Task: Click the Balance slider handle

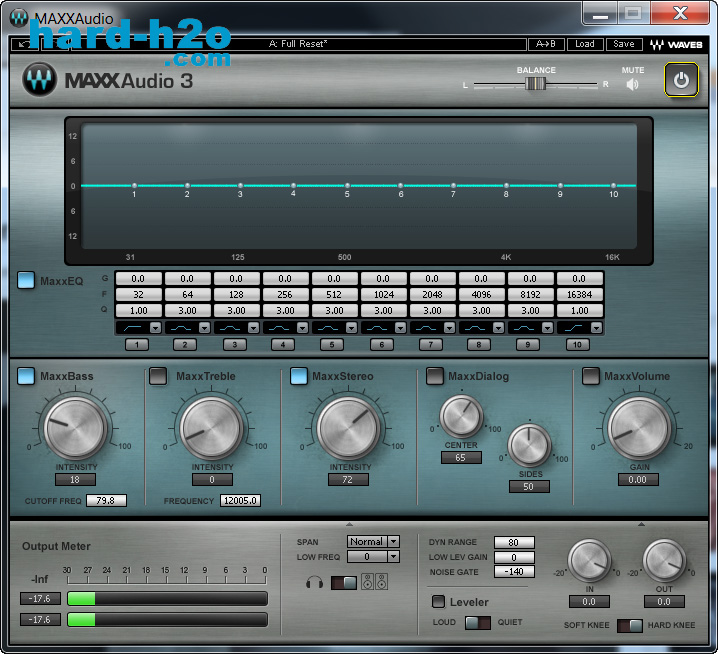Action: [x=535, y=84]
